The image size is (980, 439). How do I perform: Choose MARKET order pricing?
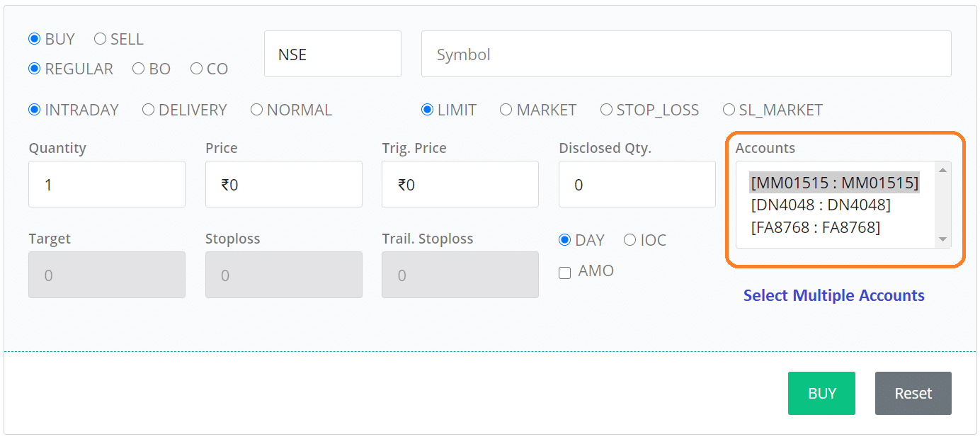506,110
